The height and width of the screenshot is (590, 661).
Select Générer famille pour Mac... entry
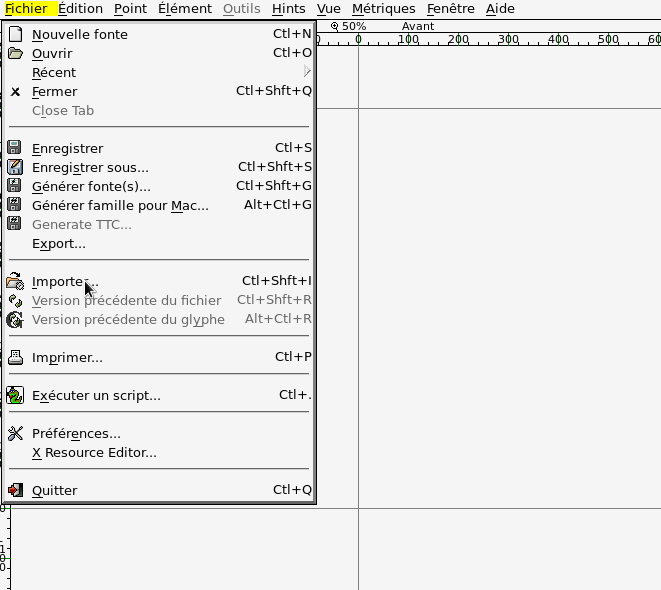120,205
